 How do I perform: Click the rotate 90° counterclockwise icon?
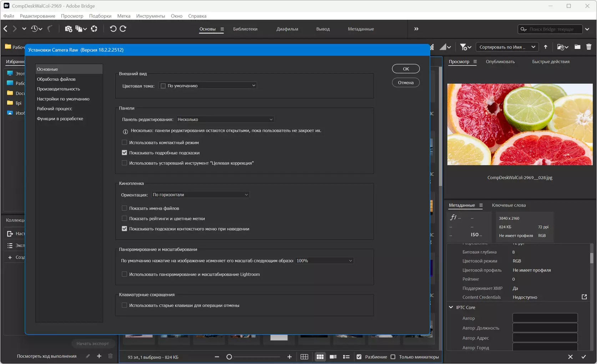(113, 29)
